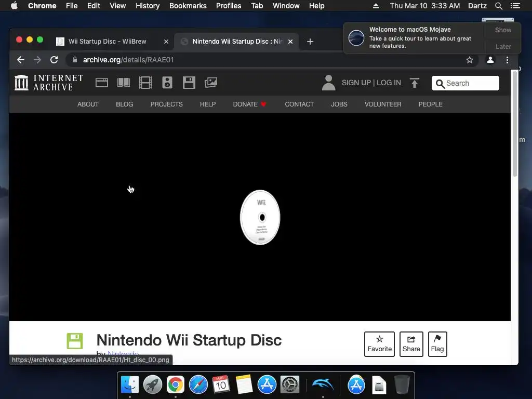This screenshot has height=399, width=532.
Task: Click the HELP link in the Archive nav
Action: [x=208, y=104]
